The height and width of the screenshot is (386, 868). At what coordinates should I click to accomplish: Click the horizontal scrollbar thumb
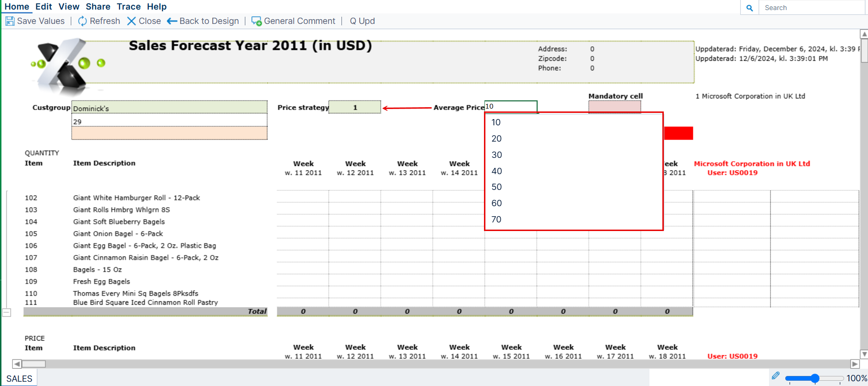pos(33,364)
